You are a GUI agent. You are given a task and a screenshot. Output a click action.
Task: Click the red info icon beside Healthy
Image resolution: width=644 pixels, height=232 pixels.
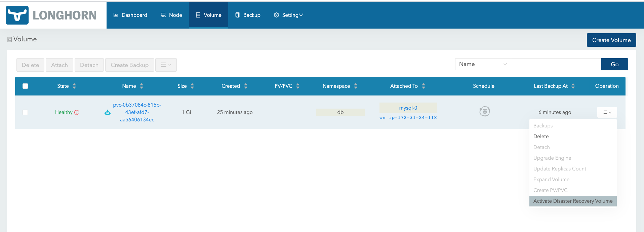click(77, 112)
